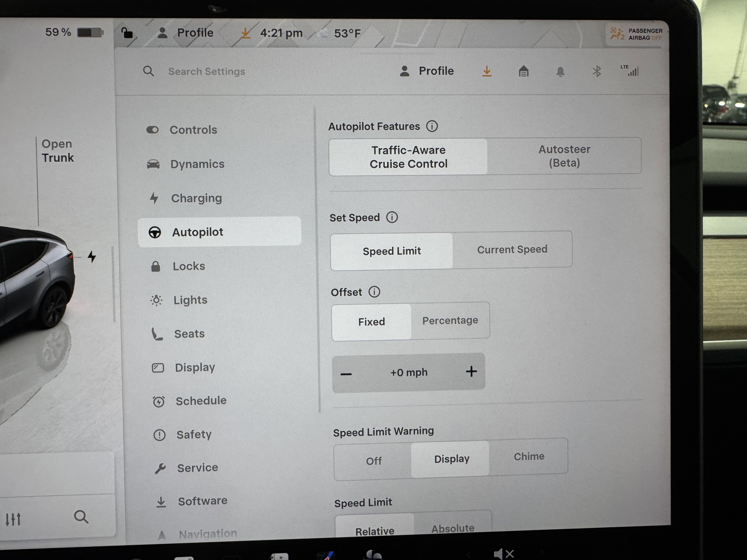The width and height of the screenshot is (747, 560).
Task: Show Set Speed info icon
Action: coord(392,217)
